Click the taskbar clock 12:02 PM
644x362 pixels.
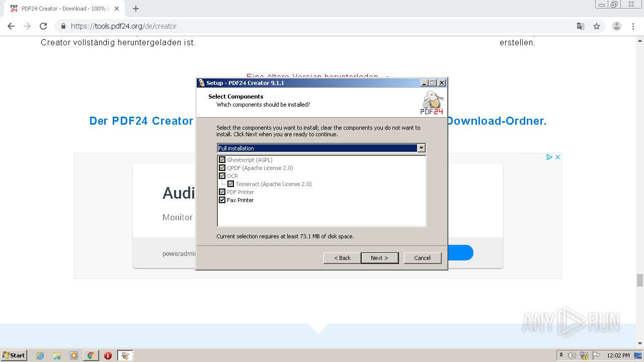pyautogui.click(x=618, y=355)
